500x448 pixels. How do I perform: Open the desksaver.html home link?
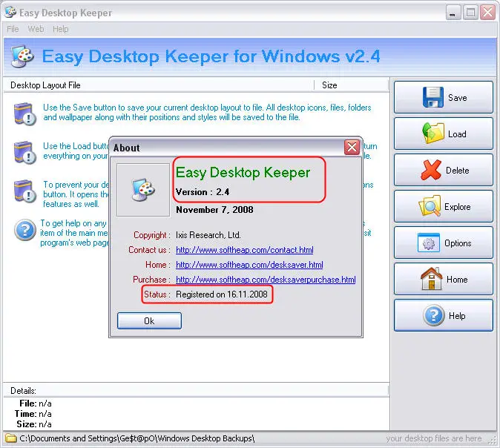coord(249,265)
